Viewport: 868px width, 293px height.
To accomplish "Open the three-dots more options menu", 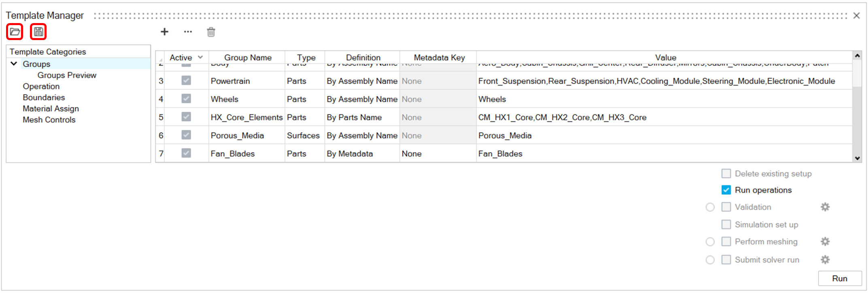I will pos(188,32).
